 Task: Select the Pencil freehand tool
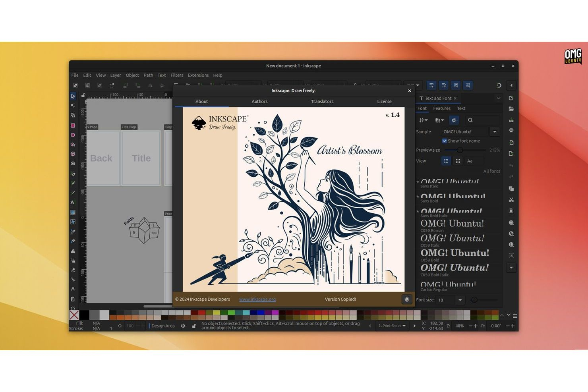pos(73,183)
